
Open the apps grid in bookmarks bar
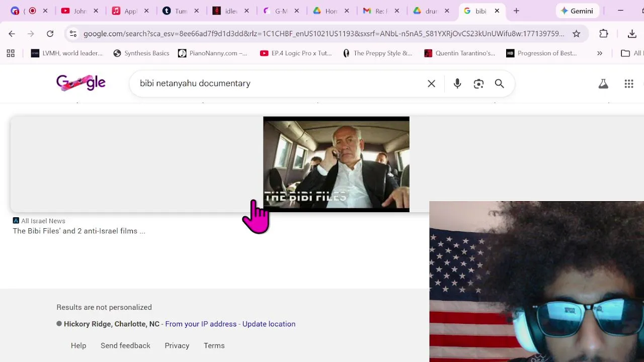(11, 53)
